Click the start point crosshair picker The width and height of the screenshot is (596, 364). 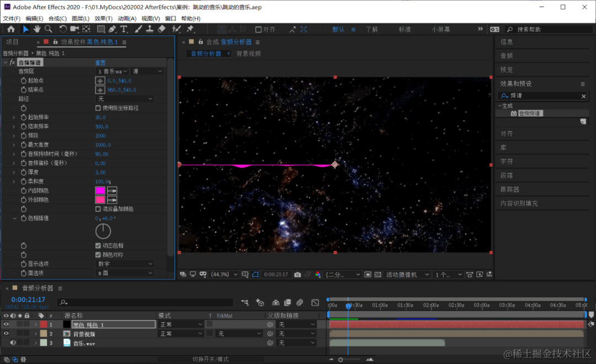(100, 81)
